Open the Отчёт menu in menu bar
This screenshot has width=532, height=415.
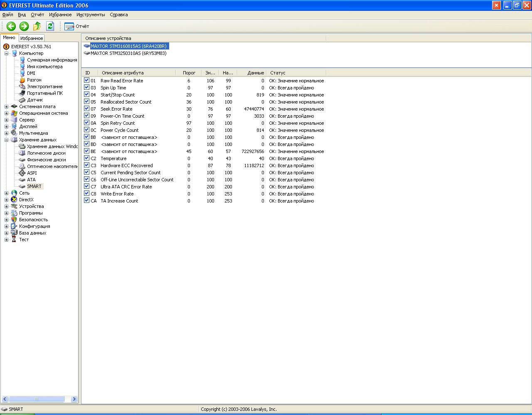tap(37, 15)
